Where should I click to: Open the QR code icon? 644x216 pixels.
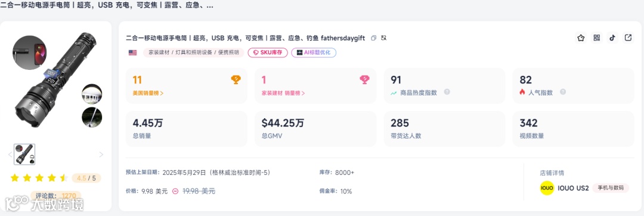tap(597, 38)
